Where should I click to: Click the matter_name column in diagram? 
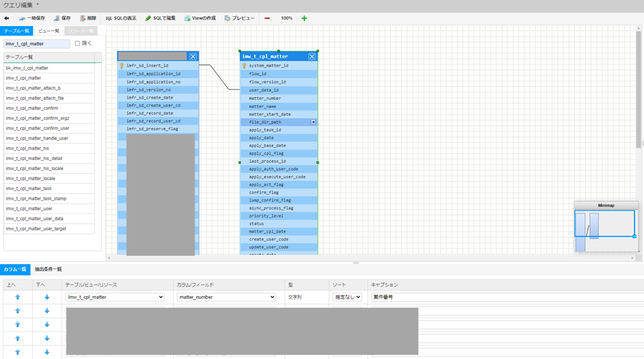(x=278, y=107)
